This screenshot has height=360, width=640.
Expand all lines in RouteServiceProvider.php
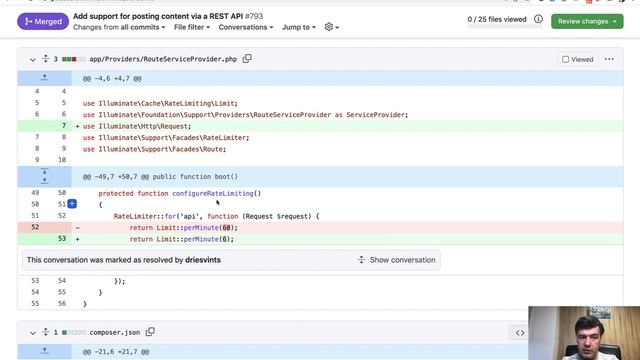coord(45,59)
